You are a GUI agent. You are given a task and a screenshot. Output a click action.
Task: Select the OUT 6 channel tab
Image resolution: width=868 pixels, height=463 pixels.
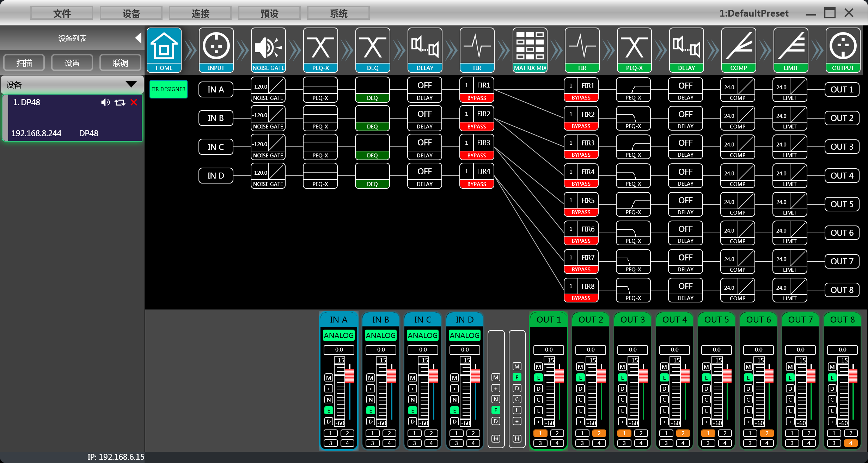pos(758,319)
